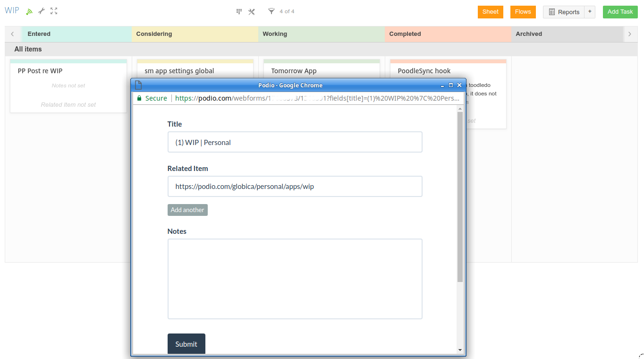Click the popup scrollbar up arrow
Screen dimensions: 644x359
tap(460, 109)
